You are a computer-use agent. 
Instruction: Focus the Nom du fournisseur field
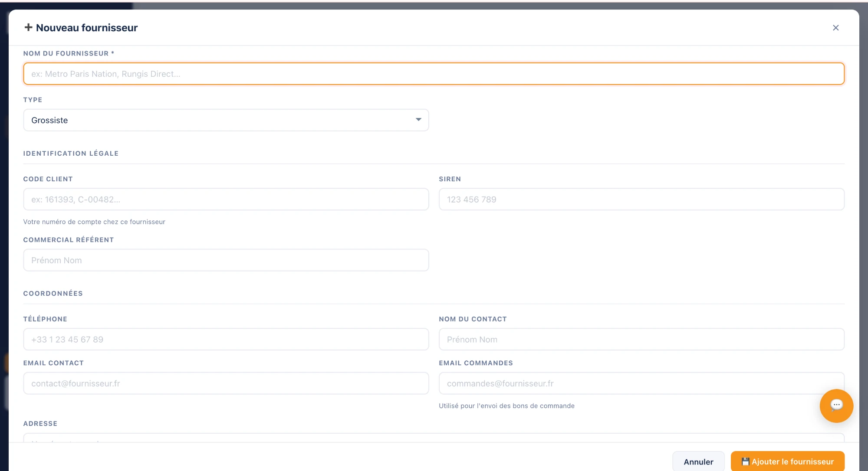(x=434, y=74)
